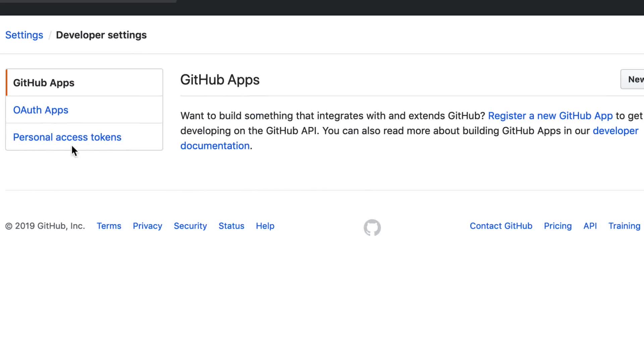
Task: Open the Terms footer link
Action: [109, 226]
